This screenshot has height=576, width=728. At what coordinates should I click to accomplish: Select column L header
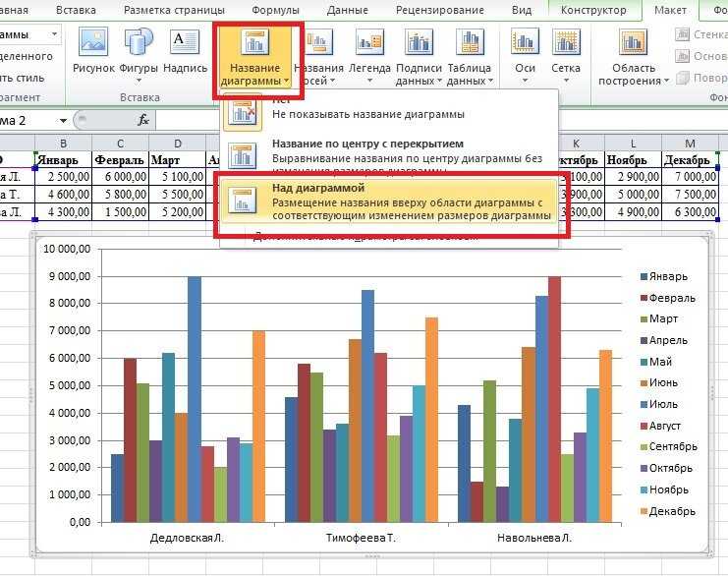point(633,144)
